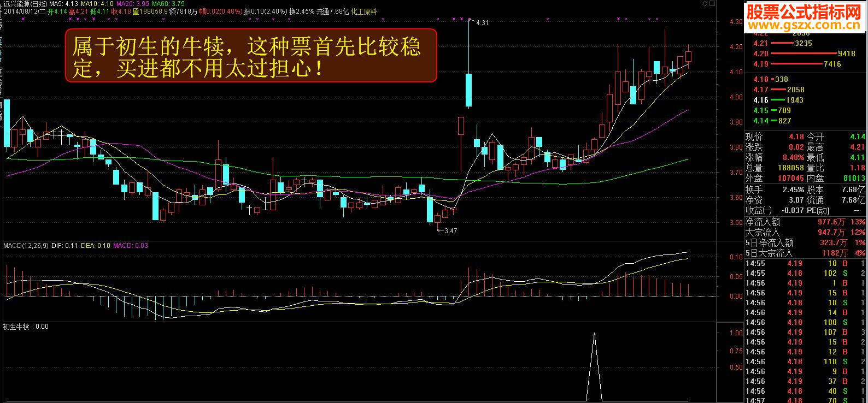Click the 内盘 value 81013
Image resolution: width=868 pixels, height=403 pixels.
[x=854, y=178]
